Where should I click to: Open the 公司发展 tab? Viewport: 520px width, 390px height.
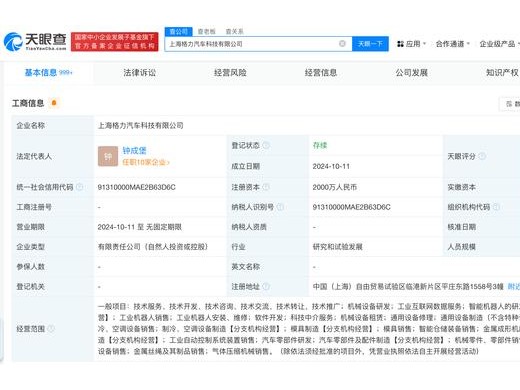coord(412,73)
